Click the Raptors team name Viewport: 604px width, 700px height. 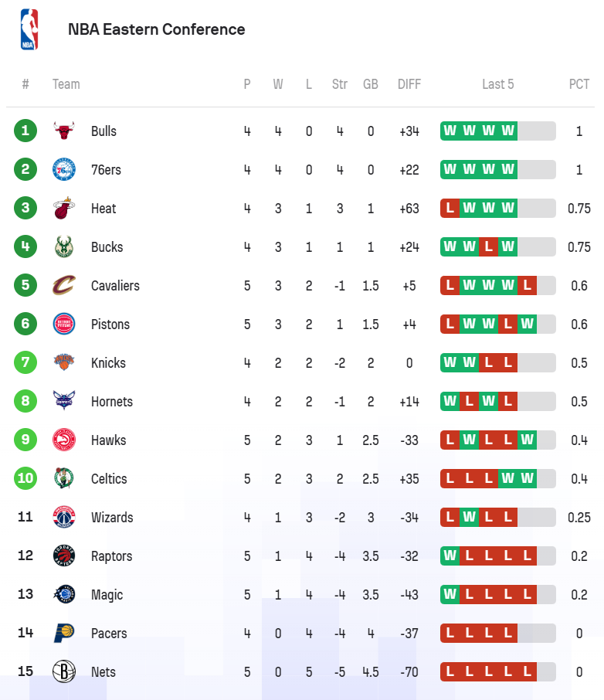tap(111, 556)
